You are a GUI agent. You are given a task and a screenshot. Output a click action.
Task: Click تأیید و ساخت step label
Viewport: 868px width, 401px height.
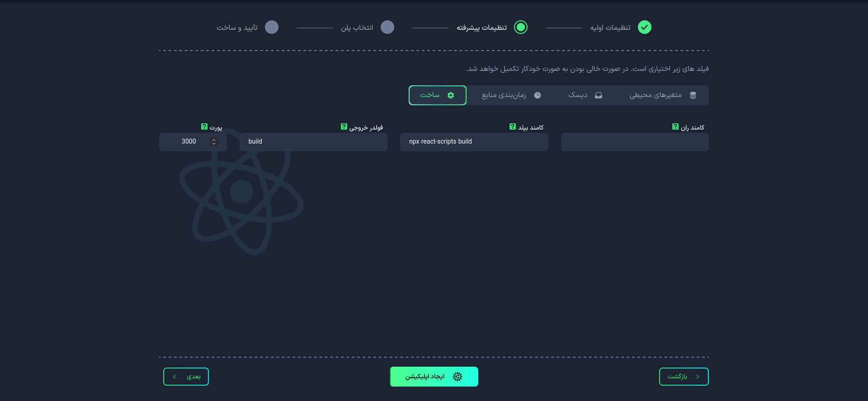point(237,28)
